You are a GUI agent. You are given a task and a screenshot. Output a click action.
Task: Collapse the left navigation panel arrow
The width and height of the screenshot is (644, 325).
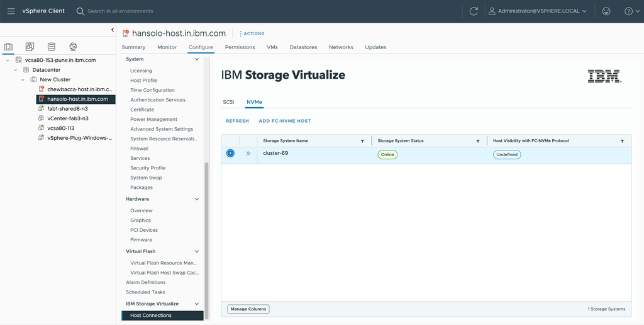coord(113,30)
